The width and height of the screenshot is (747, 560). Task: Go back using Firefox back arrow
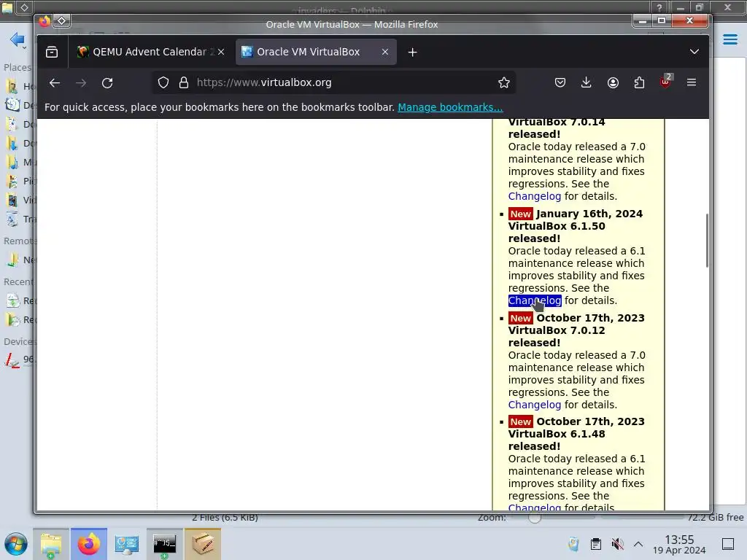point(54,83)
